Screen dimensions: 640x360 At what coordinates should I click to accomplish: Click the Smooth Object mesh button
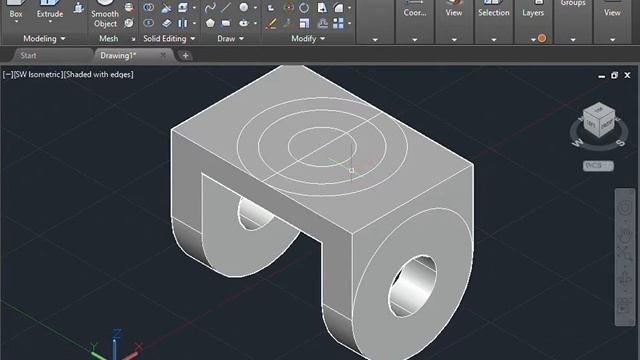coord(105,14)
